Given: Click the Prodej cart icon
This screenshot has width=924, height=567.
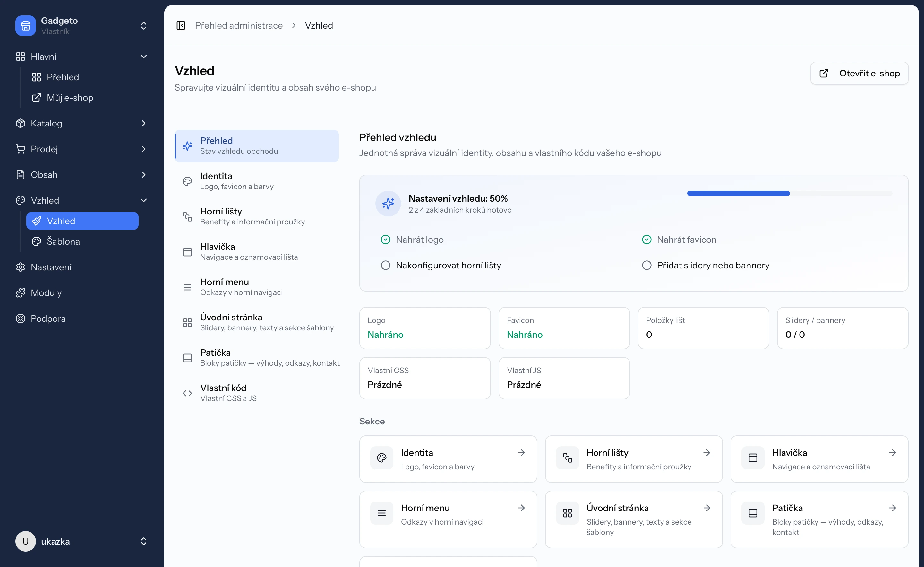Looking at the screenshot, I should pos(20,149).
